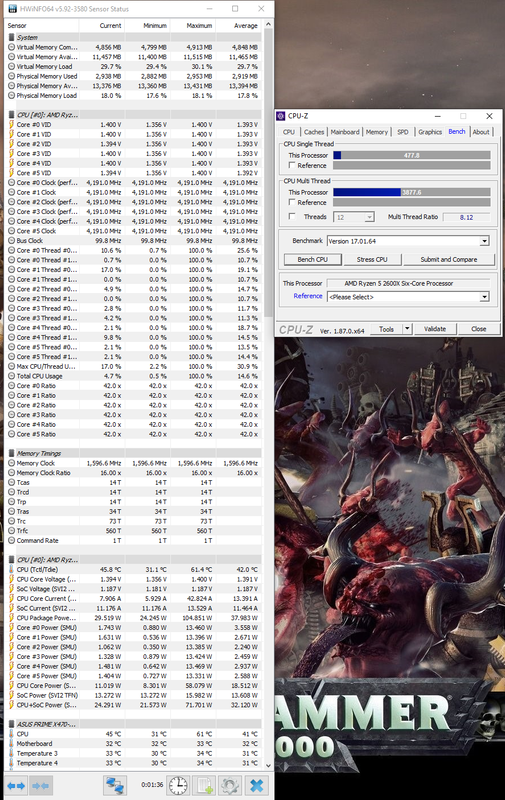This screenshot has height=800, width=505.
Task: Open the Mainboard tab in CPU-Z
Action: point(345,132)
